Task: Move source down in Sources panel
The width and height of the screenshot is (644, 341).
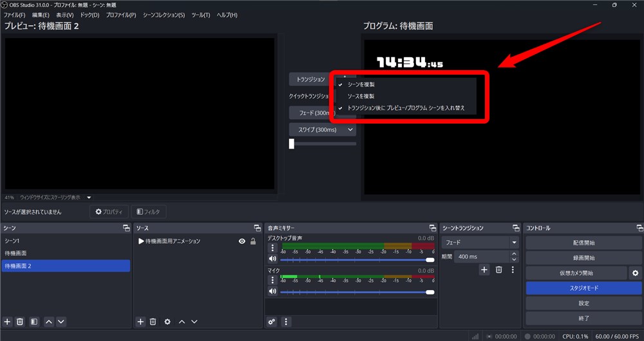Action: point(194,322)
